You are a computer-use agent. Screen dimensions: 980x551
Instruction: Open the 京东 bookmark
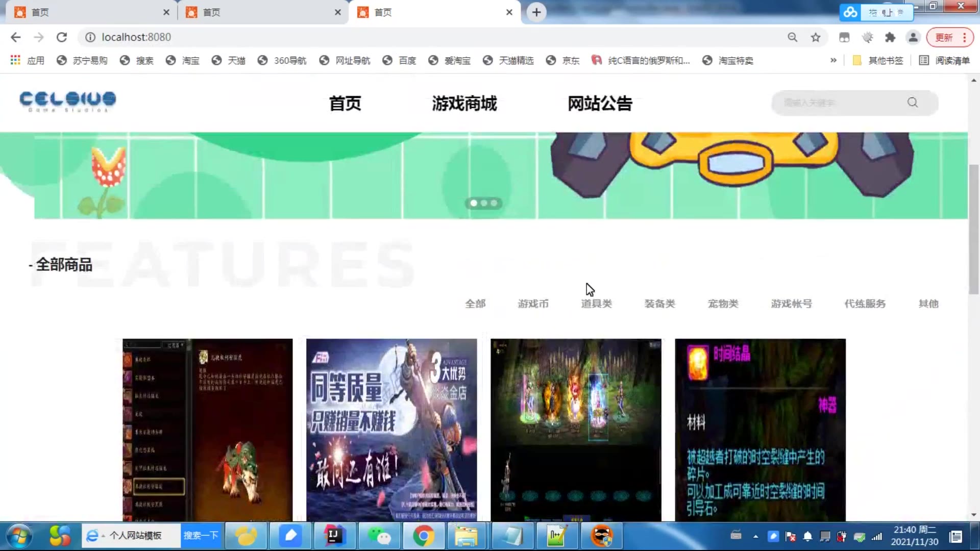[563, 60]
